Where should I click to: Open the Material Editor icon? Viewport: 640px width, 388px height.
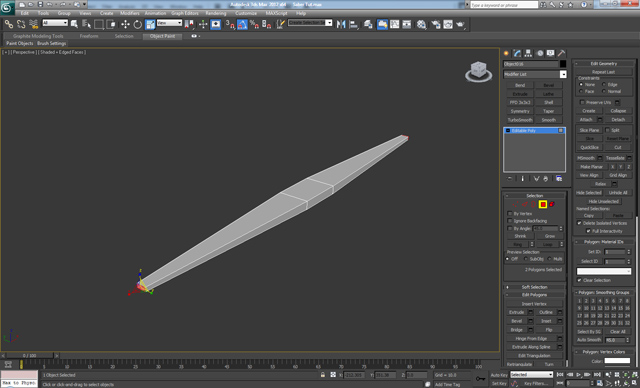(x=422, y=24)
